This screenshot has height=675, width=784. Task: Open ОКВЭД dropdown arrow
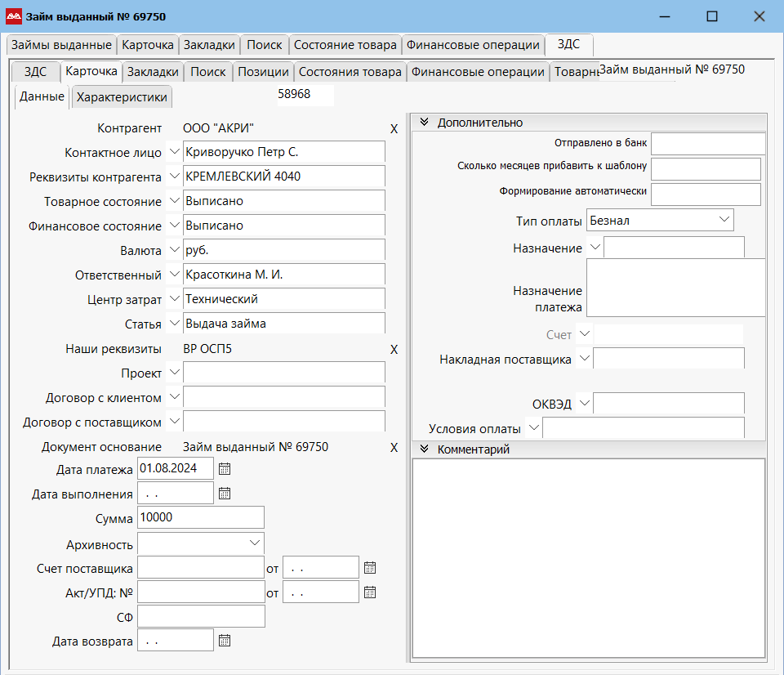click(x=584, y=402)
